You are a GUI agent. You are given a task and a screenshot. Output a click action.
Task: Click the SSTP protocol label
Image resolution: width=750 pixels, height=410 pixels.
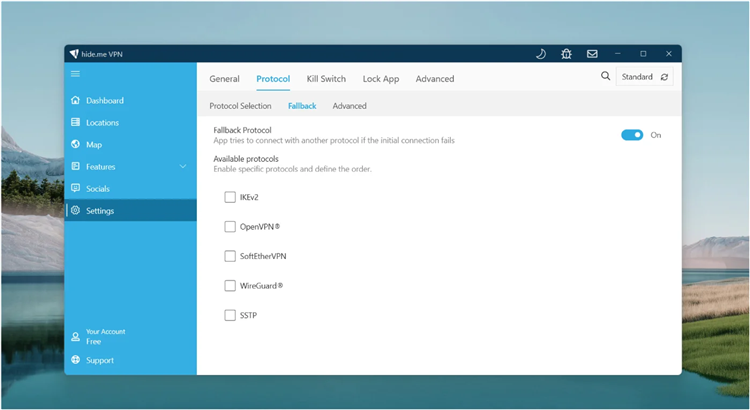[248, 315]
